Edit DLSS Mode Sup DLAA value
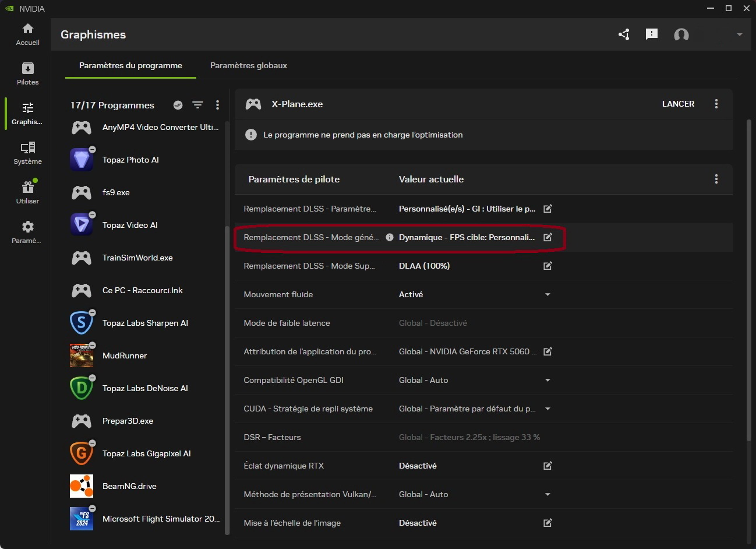This screenshot has width=756, height=549. pyautogui.click(x=547, y=266)
